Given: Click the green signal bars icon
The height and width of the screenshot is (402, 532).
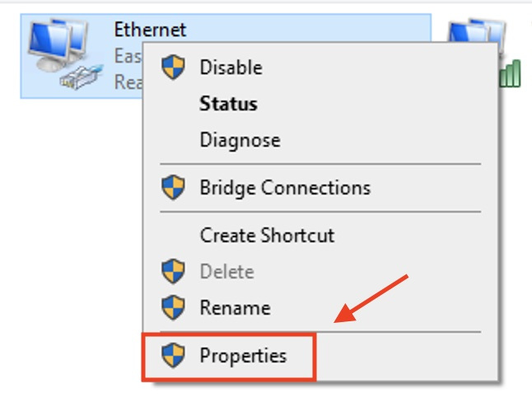Looking at the screenshot, I should [x=511, y=73].
